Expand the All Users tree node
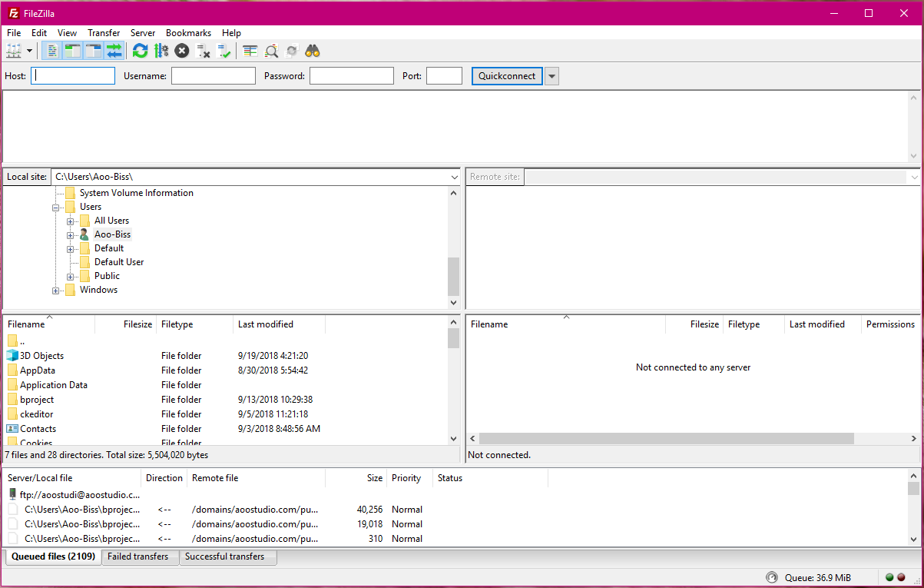 click(71, 221)
